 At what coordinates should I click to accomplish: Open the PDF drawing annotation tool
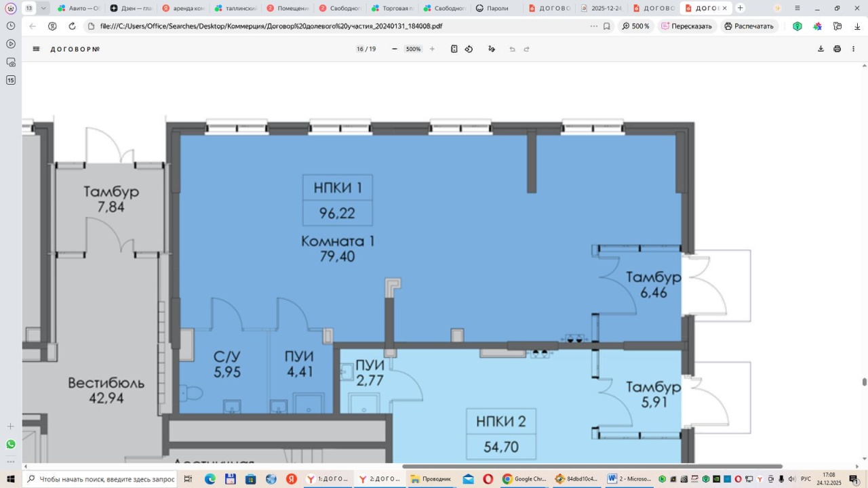point(492,49)
